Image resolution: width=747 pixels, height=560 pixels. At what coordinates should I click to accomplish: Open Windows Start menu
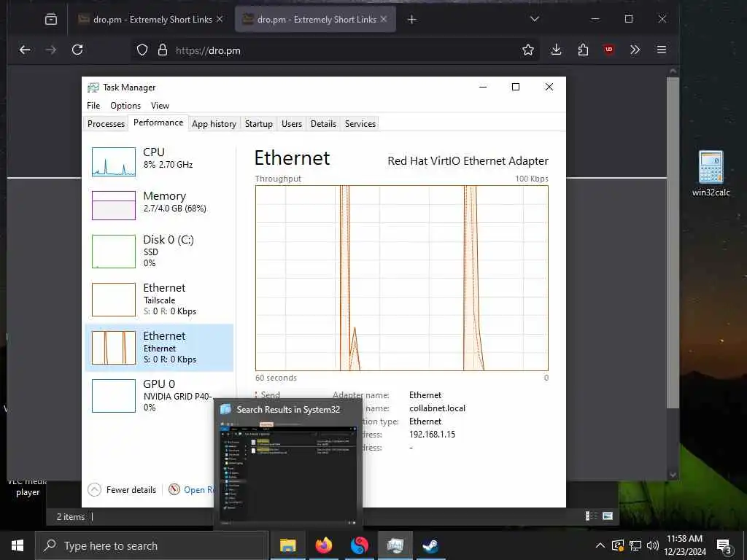(x=18, y=545)
